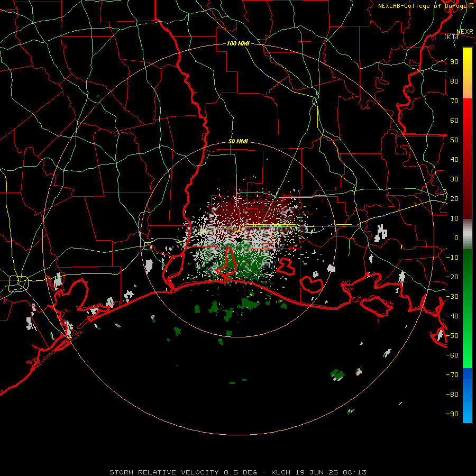
Task: Pick the yellow segment of the velocity scale
Action: pos(467,73)
